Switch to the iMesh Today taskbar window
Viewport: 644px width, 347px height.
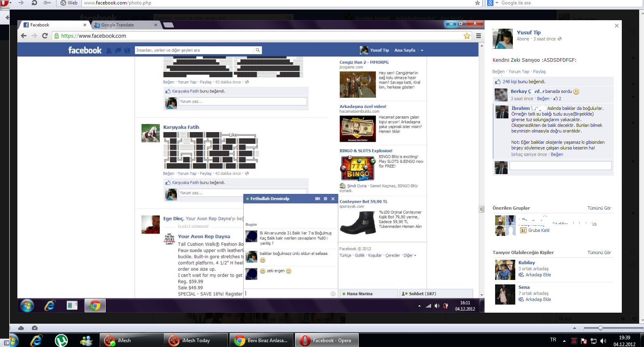coord(196,341)
